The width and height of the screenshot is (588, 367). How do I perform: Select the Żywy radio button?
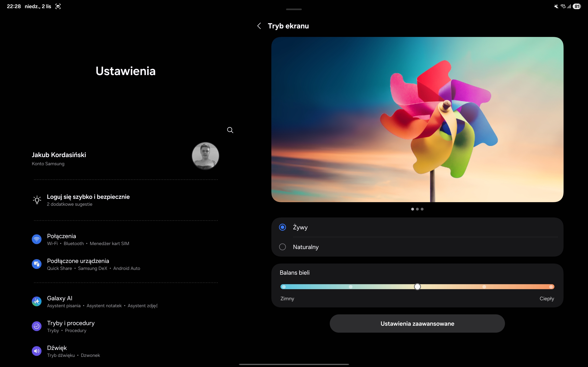click(282, 227)
